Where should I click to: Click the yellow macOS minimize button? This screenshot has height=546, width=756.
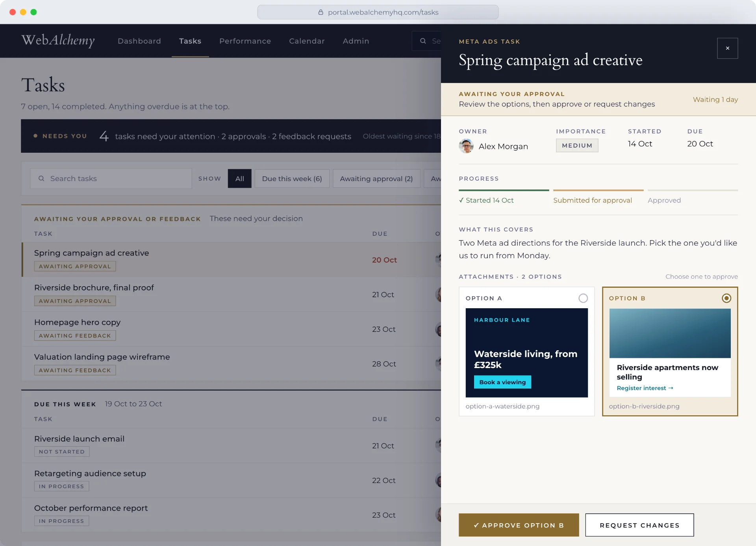pyautogui.click(x=23, y=12)
